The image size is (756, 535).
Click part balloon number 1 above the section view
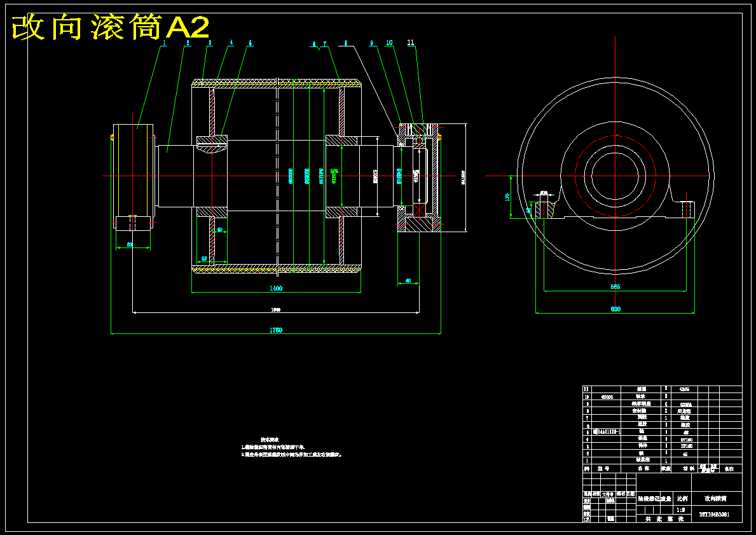pyautogui.click(x=165, y=43)
